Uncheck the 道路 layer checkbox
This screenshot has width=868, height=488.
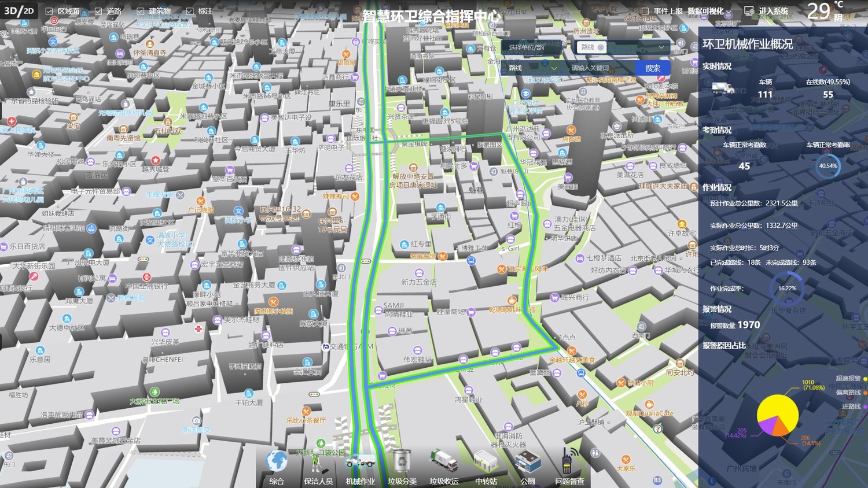point(98,12)
